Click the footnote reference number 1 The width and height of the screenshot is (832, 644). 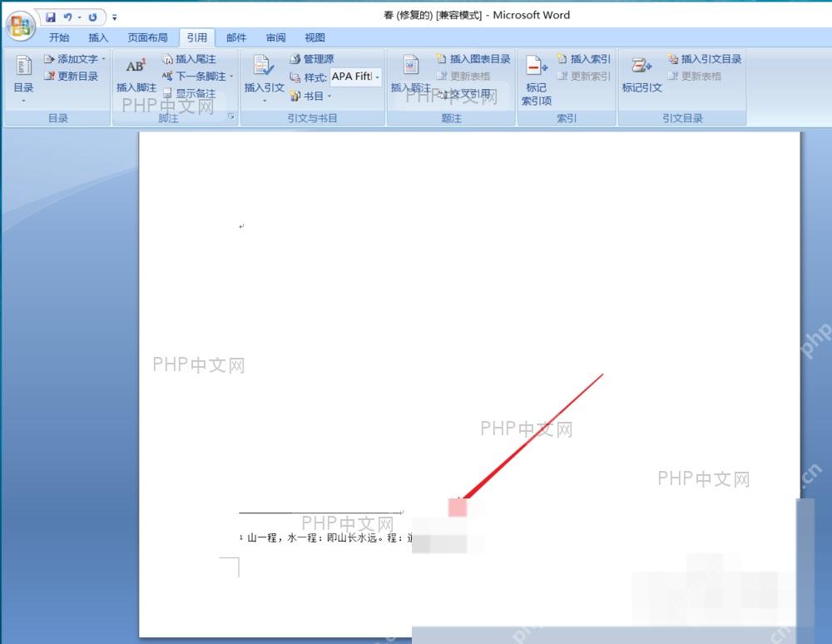[x=241, y=537]
